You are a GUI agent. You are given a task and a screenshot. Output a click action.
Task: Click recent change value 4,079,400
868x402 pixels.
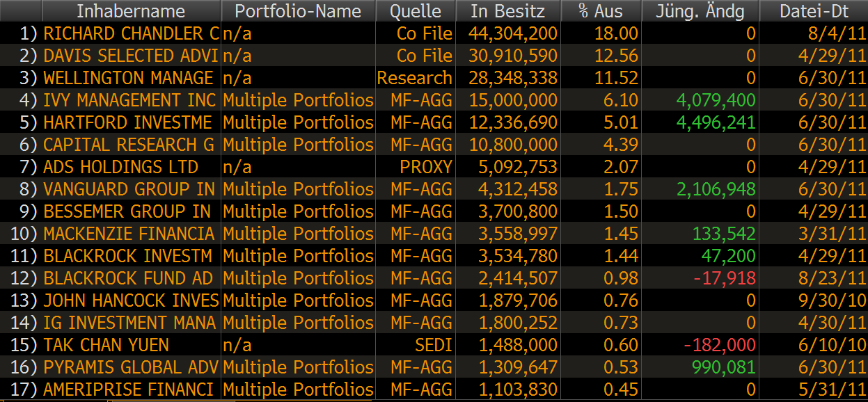pyautogui.click(x=716, y=100)
